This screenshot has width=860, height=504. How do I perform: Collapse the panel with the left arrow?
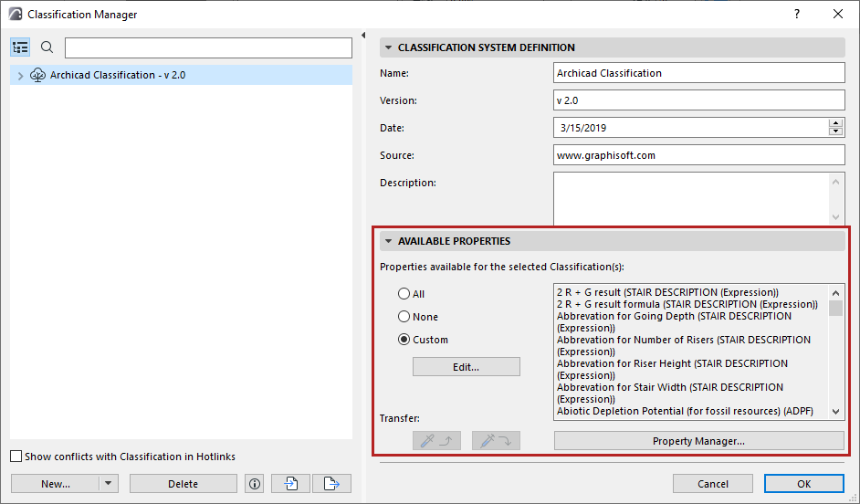363,36
